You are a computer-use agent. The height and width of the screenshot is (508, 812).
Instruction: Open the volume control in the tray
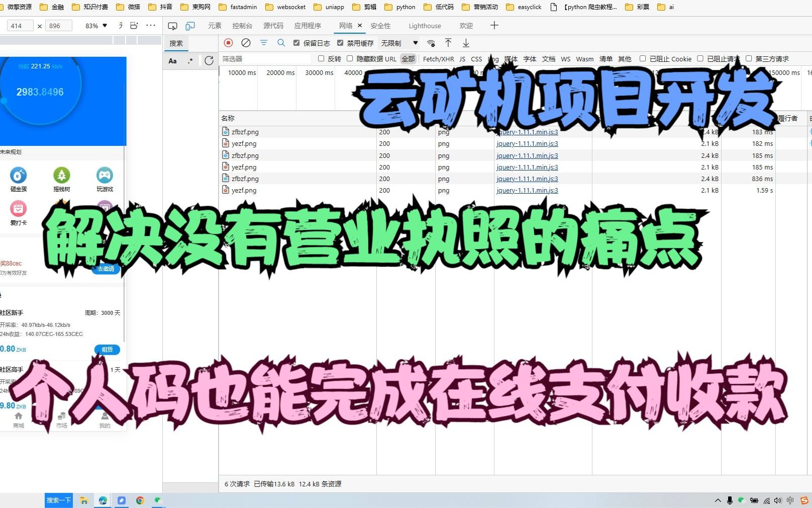pyautogui.click(x=778, y=500)
